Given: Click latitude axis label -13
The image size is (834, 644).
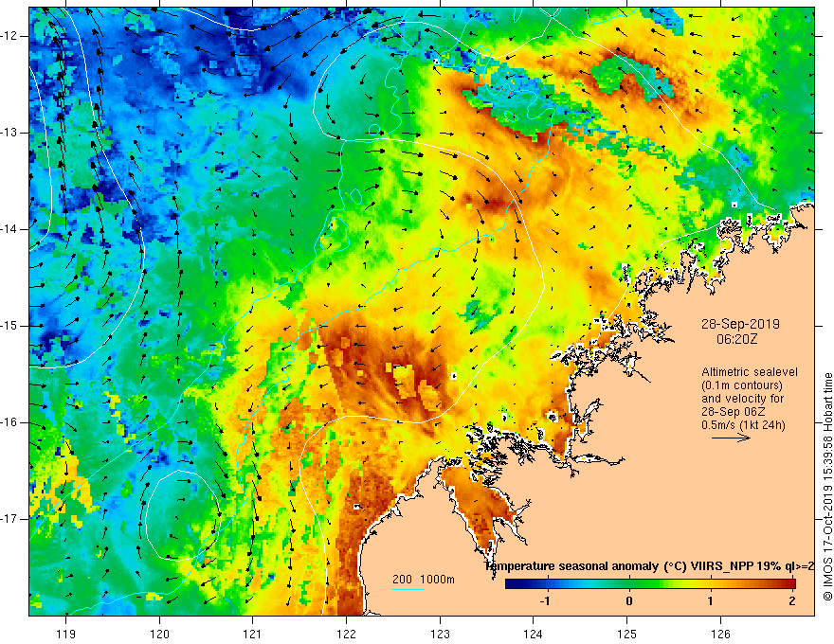Looking at the screenshot, I should click(10, 133).
